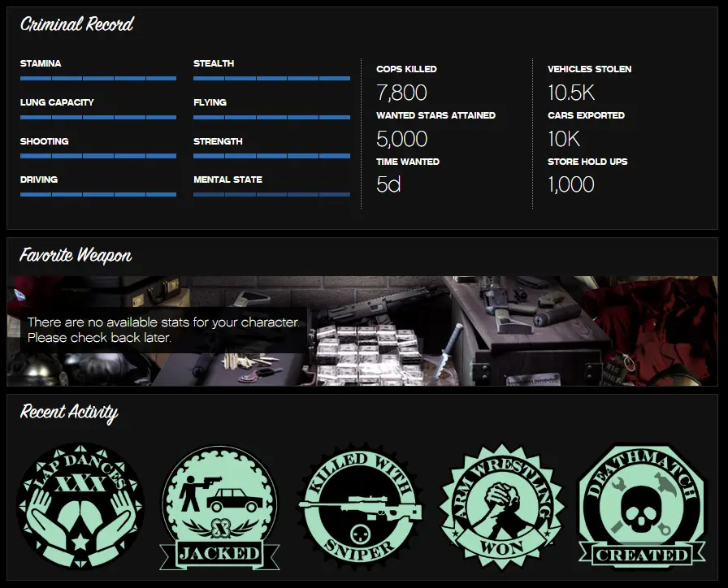This screenshot has height=588, width=728.
Task: Click the Strength progress bar
Action: pos(271,156)
